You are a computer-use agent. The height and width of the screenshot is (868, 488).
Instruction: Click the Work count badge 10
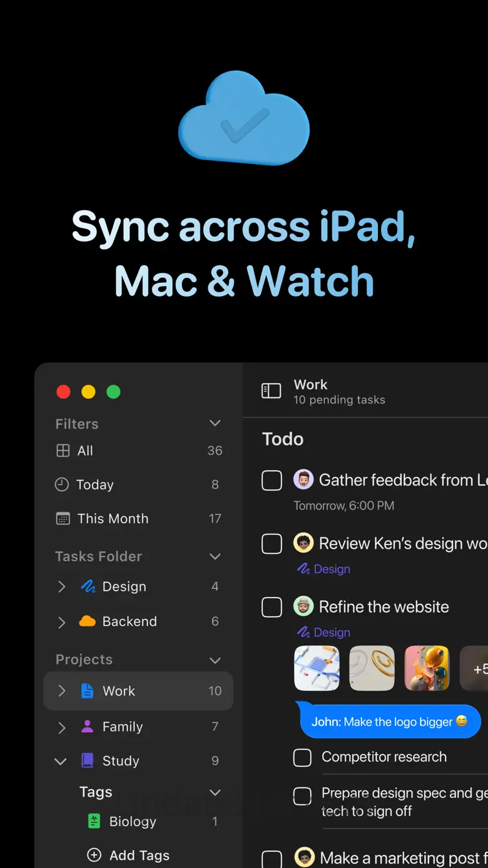[215, 691]
